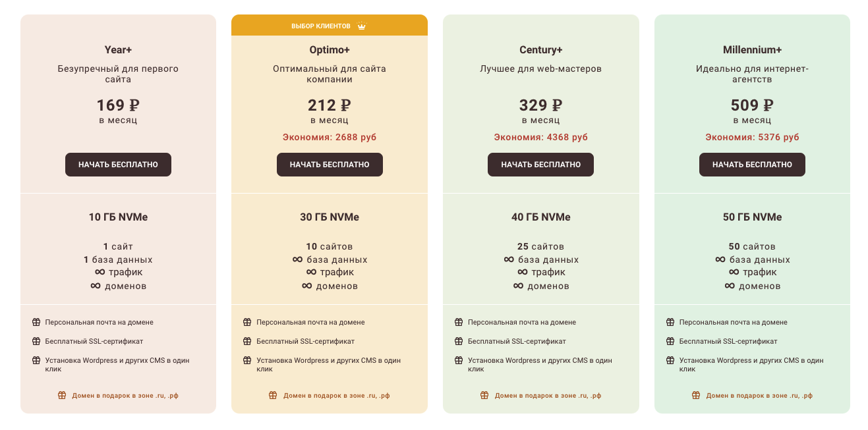Image resolution: width=868 pixels, height=430 pixels.
Task: Click 'Начать бесплатно' under Optimo+ plan
Action: pyautogui.click(x=330, y=165)
